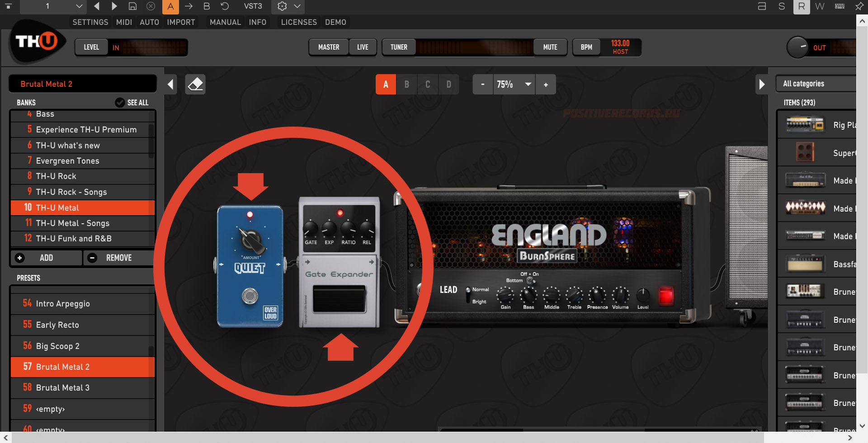Click the Gate Expander footswitch pedal
The height and width of the screenshot is (443, 868).
339,299
